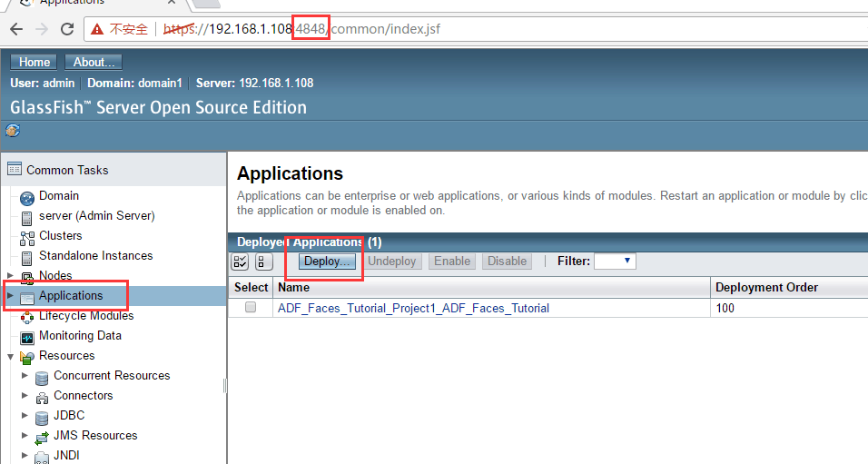
Task: Click the Common Tasks panel icon
Action: [x=15, y=169]
